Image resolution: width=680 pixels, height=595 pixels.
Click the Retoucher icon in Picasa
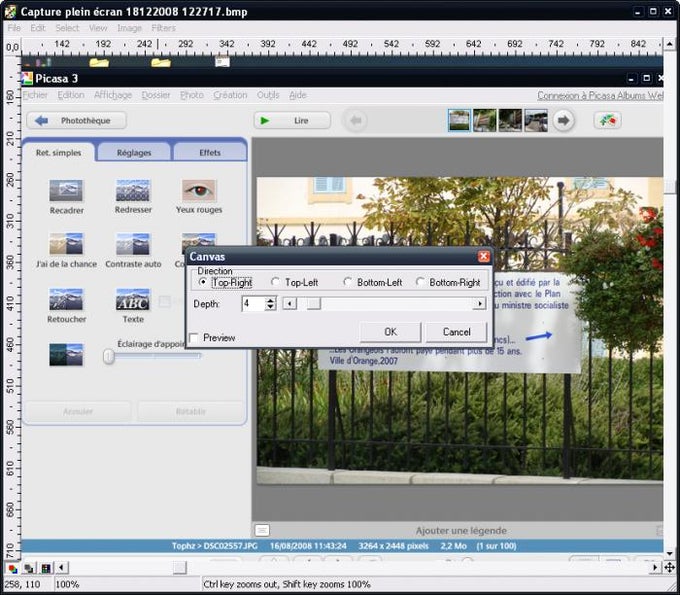click(66, 299)
